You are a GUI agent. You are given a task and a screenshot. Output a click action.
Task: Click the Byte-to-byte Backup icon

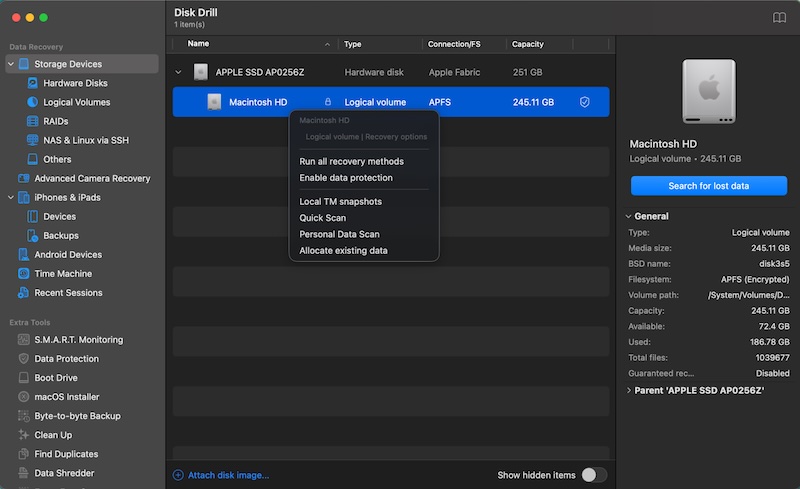click(23, 415)
